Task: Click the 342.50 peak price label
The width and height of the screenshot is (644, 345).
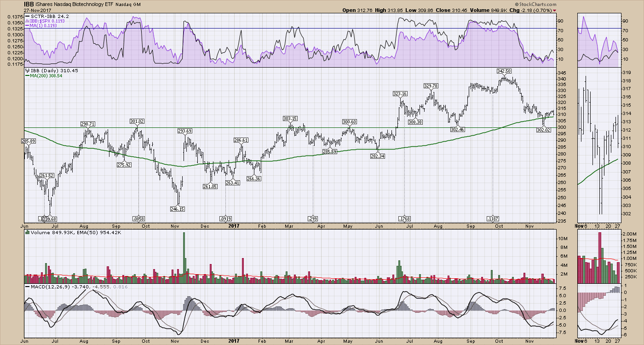Action: pyautogui.click(x=505, y=71)
